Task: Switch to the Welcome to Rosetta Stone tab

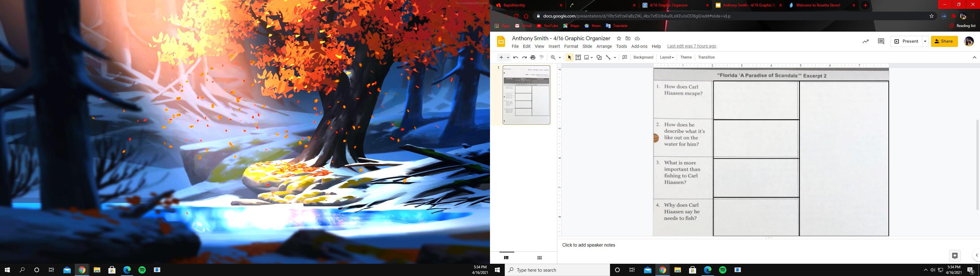Action: tap(821, 5)
